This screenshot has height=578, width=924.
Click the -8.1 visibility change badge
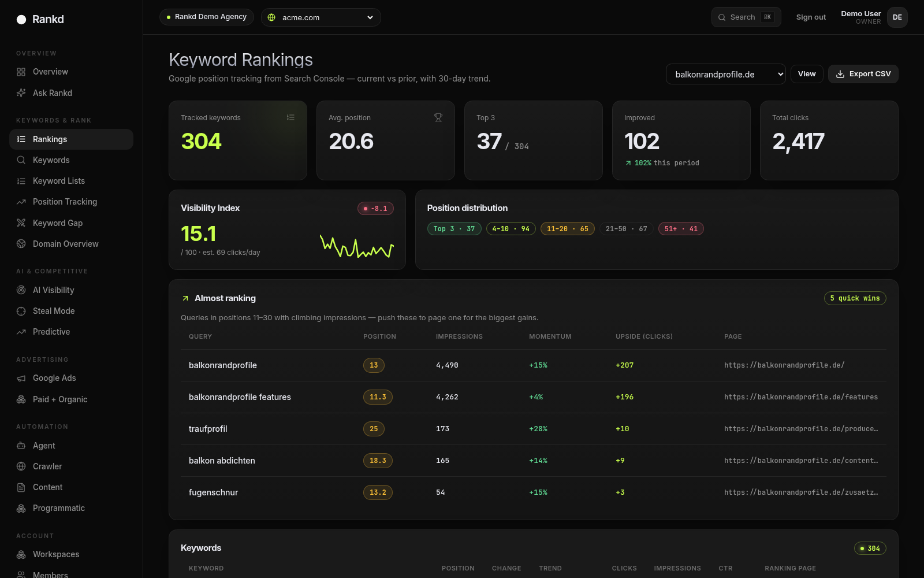375,209
